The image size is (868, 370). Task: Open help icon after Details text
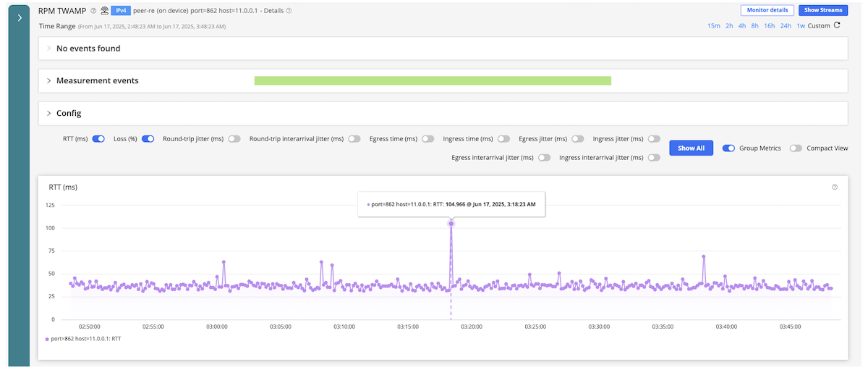pos(289,11)
